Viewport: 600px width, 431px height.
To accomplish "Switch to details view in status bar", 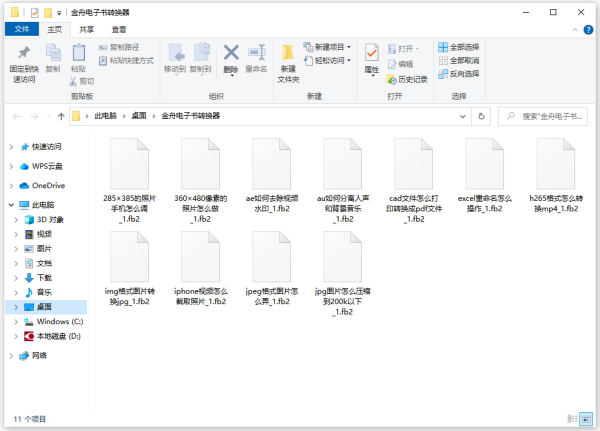I will (x=572, y=419).
